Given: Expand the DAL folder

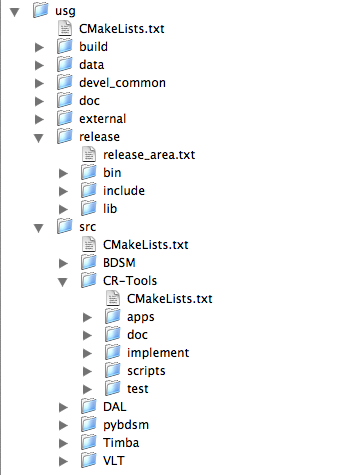Looking at the screenshot, I should (x=63, y=407).
